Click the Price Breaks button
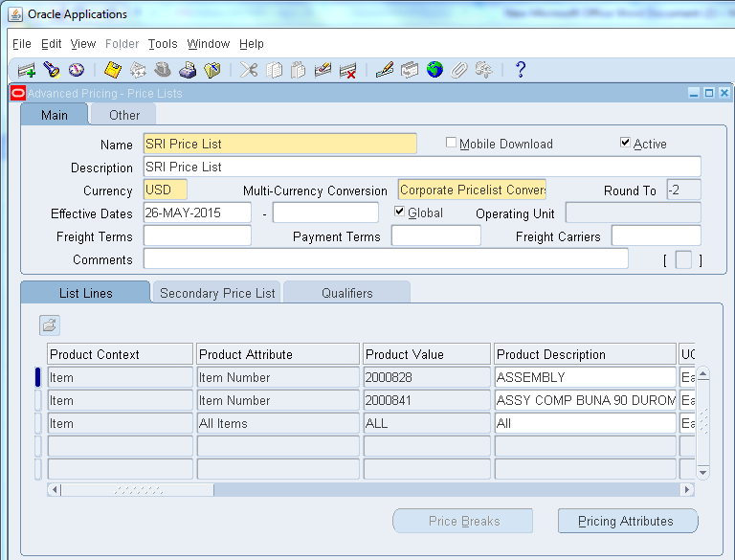 click(x=462, y=521)
